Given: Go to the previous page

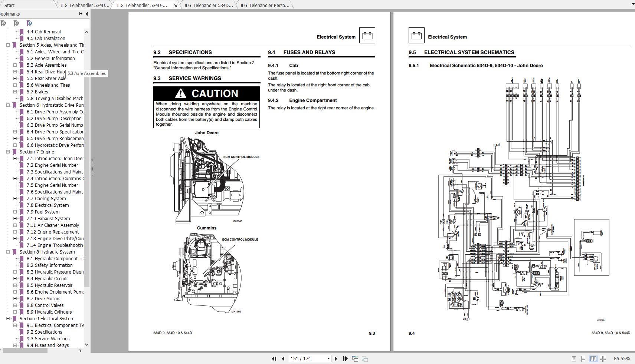Looking at the screenshot, I should (x=283, y=358).
